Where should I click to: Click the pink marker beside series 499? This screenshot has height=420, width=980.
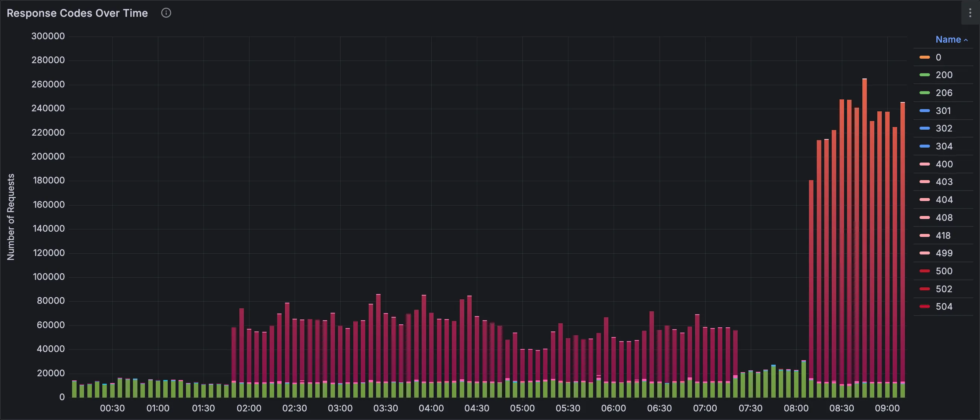924,253
